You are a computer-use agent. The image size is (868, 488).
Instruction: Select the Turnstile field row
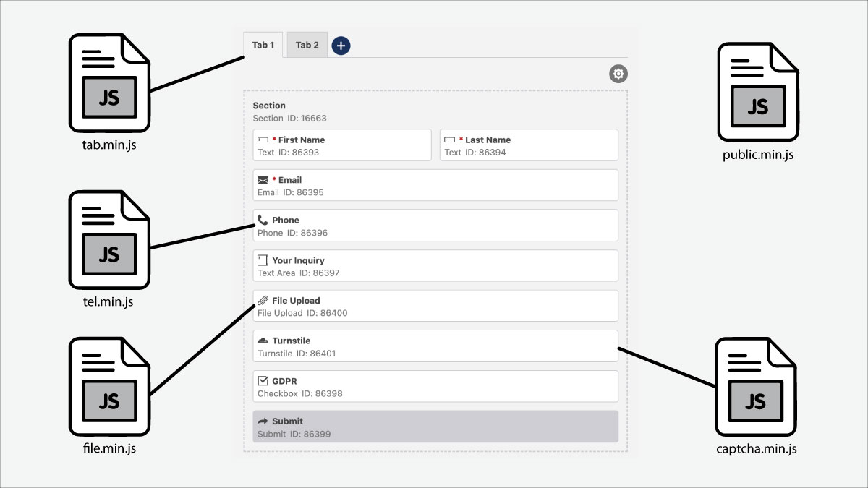pos(435,346)
